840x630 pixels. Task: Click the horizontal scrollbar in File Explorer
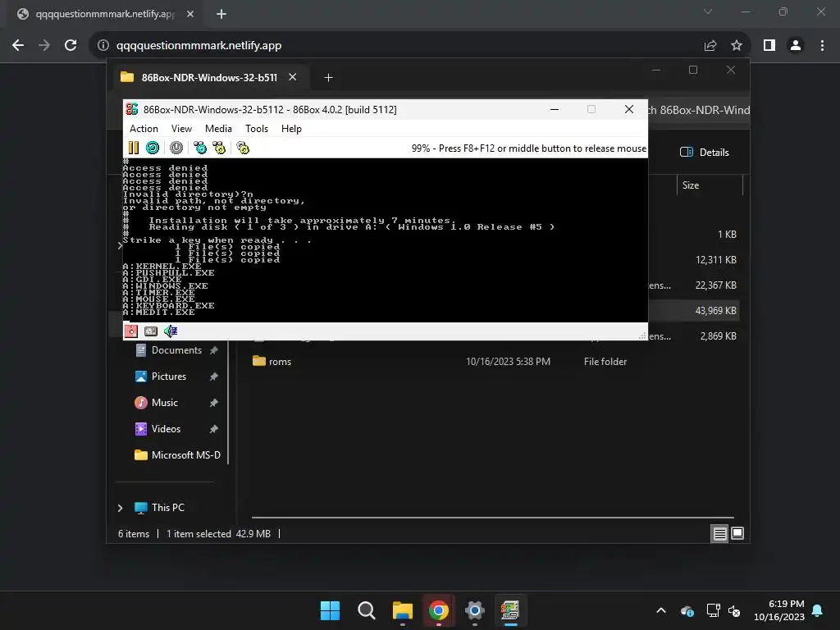(x=492, y=518)
